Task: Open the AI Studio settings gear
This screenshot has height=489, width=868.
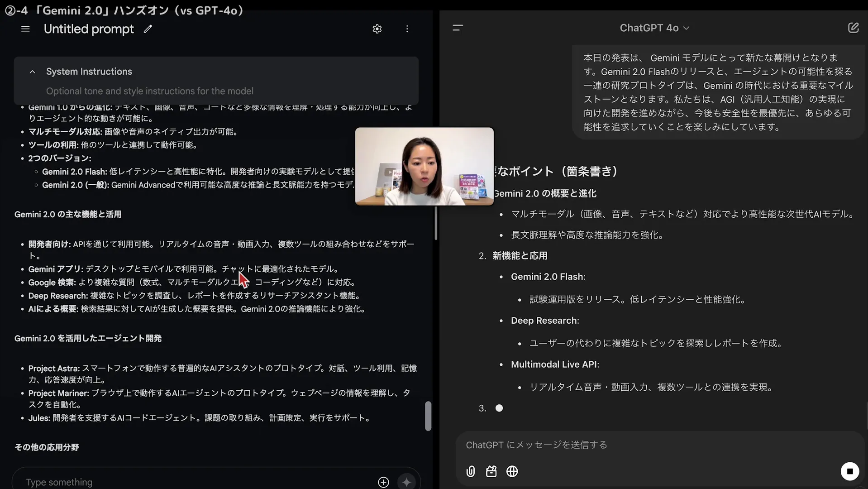Action: (x=377, y=29)
